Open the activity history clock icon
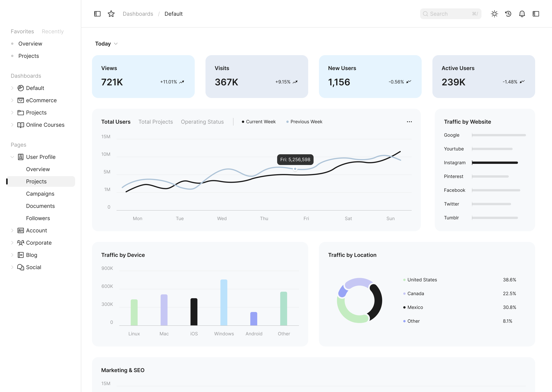Screen dimensions: 552x392 point(508,14)
